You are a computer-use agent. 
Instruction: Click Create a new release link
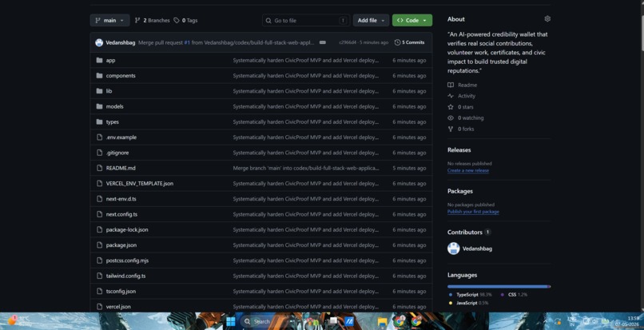click(468, 170)
